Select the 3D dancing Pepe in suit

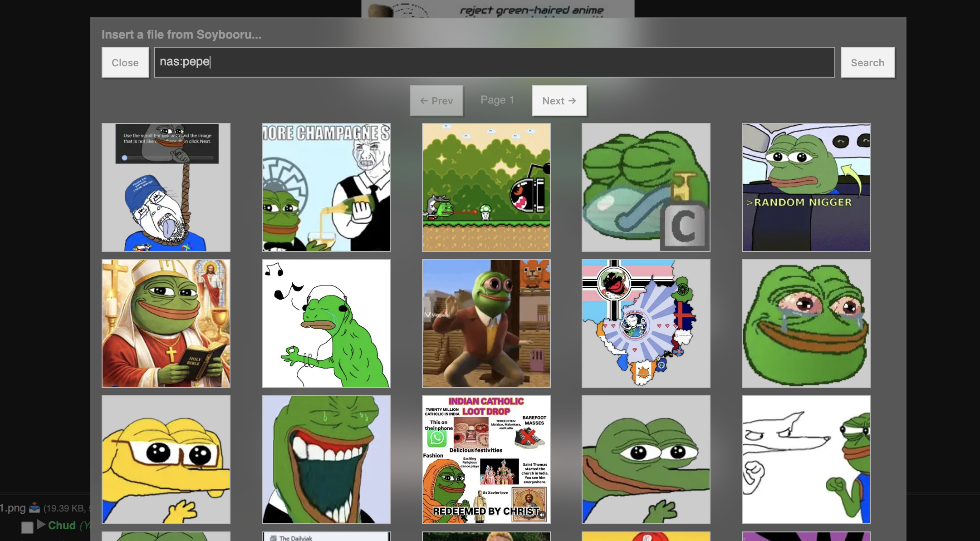click(486, 323)
